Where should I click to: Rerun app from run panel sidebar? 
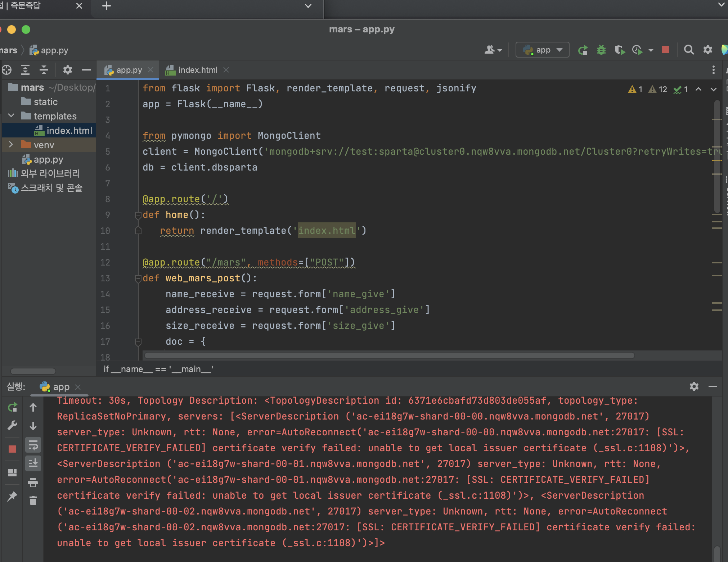[12, 407]
